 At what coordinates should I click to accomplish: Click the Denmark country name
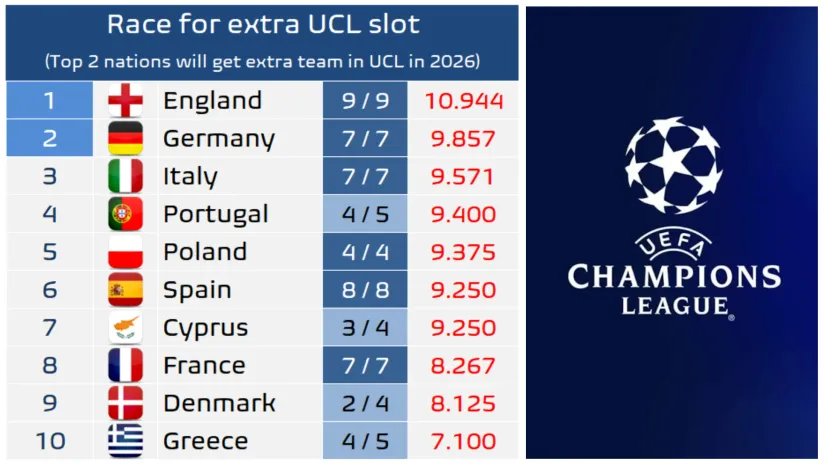coord(219,403)
